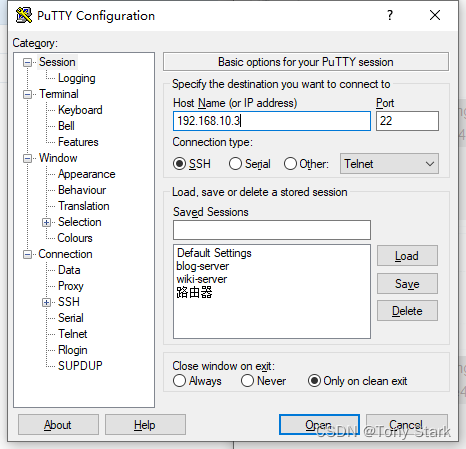Collapse the Terminal category node
466x449 pixels.
click(27, 94)
